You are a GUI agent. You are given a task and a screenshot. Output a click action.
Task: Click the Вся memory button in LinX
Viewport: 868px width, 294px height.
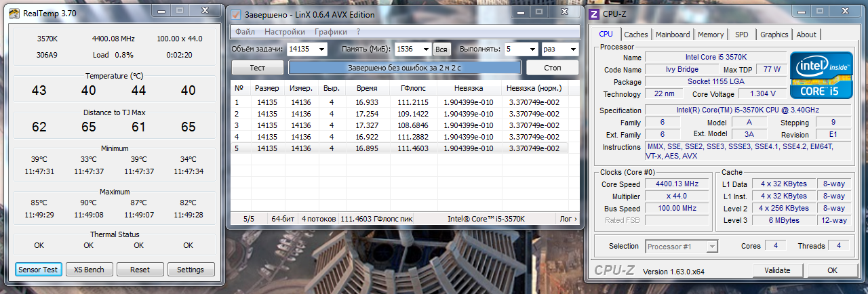tap(441, 49)
